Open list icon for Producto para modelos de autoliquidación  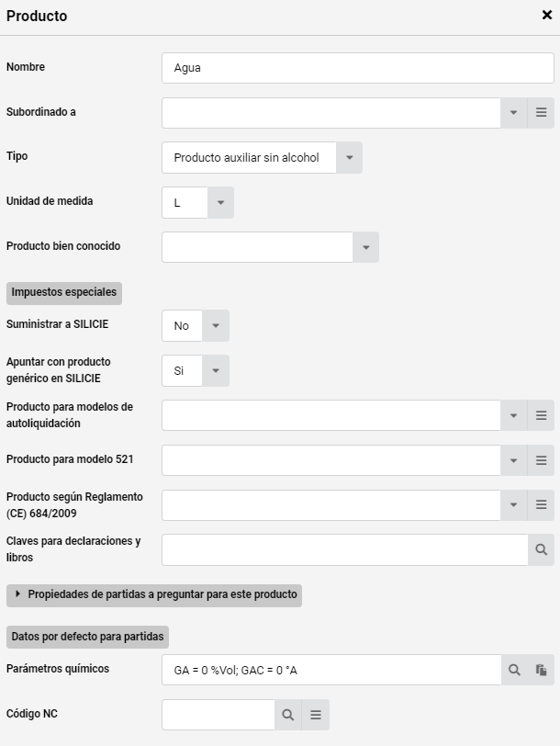(x=541, y=415)
